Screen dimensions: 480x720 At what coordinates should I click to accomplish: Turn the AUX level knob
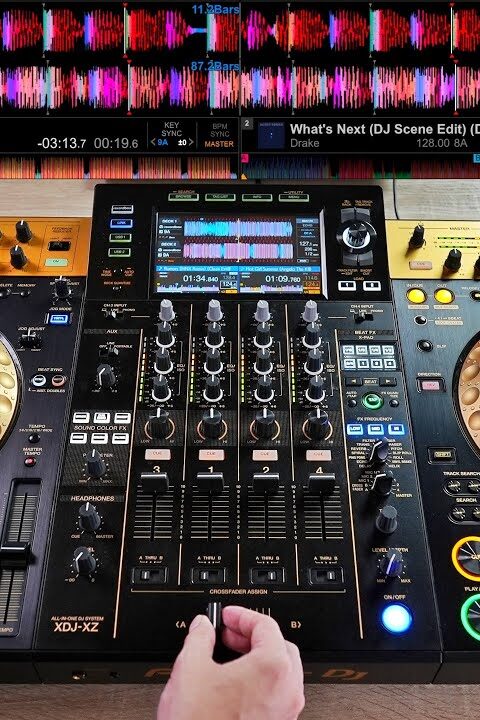107,375
